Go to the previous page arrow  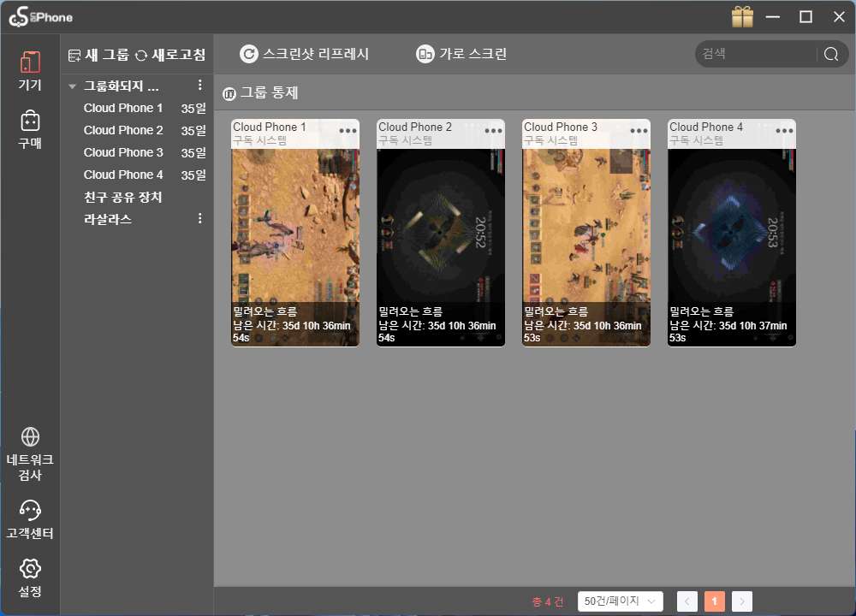click(687, 601)
